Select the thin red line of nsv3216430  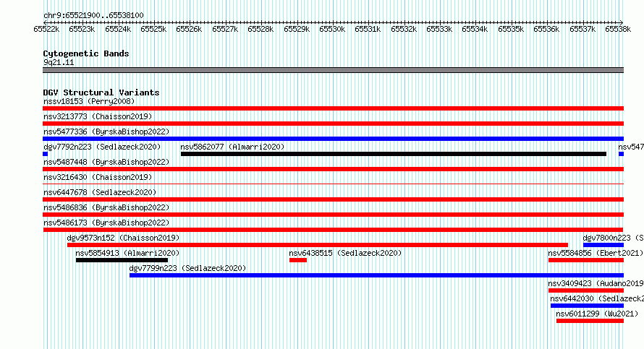[333, 184]
